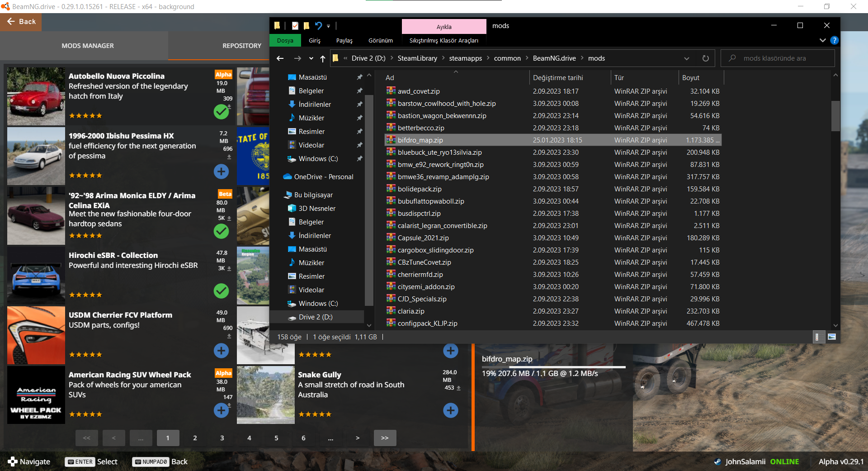Click the Back arrow button in BeamNG
This screenshot has height=471, width=868.
coord(21,22)
